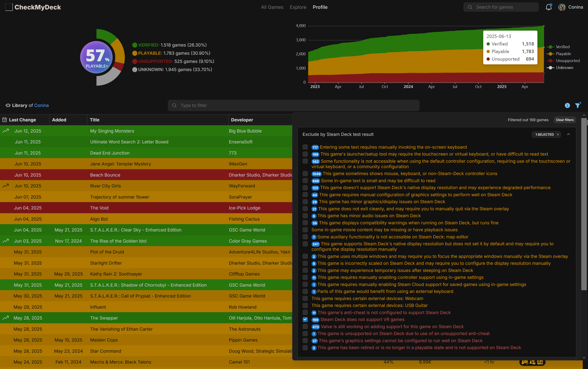The height and width of the screenshot is (369, 588).
Task: Click the trend arrow icon for River City Girls
Action: pyautogui.click(x=6, y=186)
